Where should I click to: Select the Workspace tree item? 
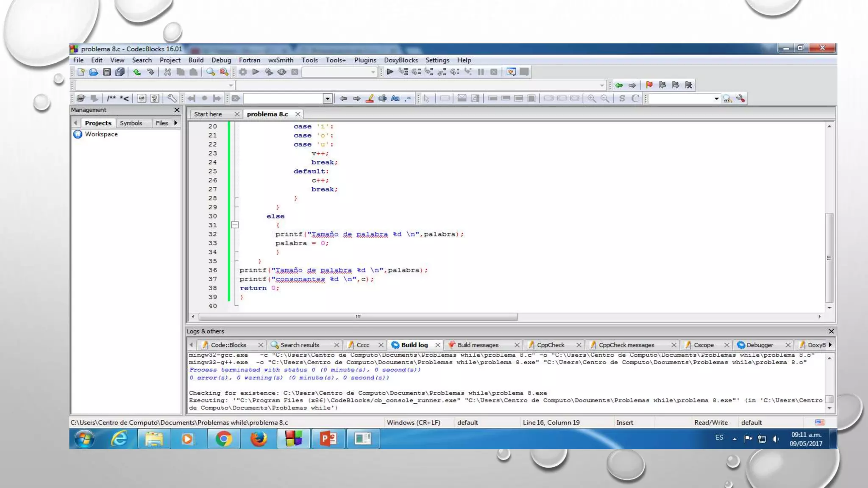(x=101, y=134)
